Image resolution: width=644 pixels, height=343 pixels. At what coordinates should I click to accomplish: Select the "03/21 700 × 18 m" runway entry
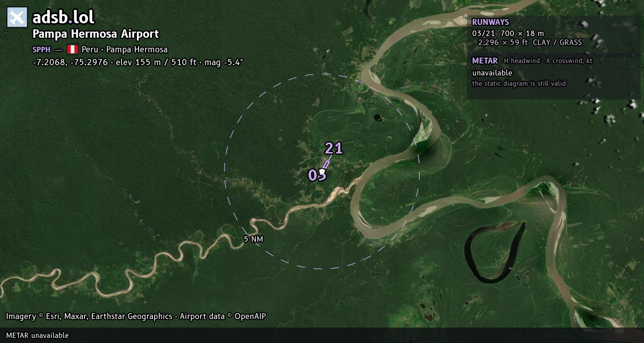pyautogui.click(x=508, y=33)
